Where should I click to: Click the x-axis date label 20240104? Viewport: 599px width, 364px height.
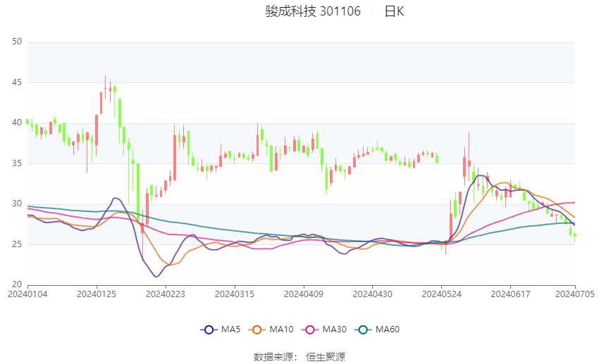[x=27, y=294]
